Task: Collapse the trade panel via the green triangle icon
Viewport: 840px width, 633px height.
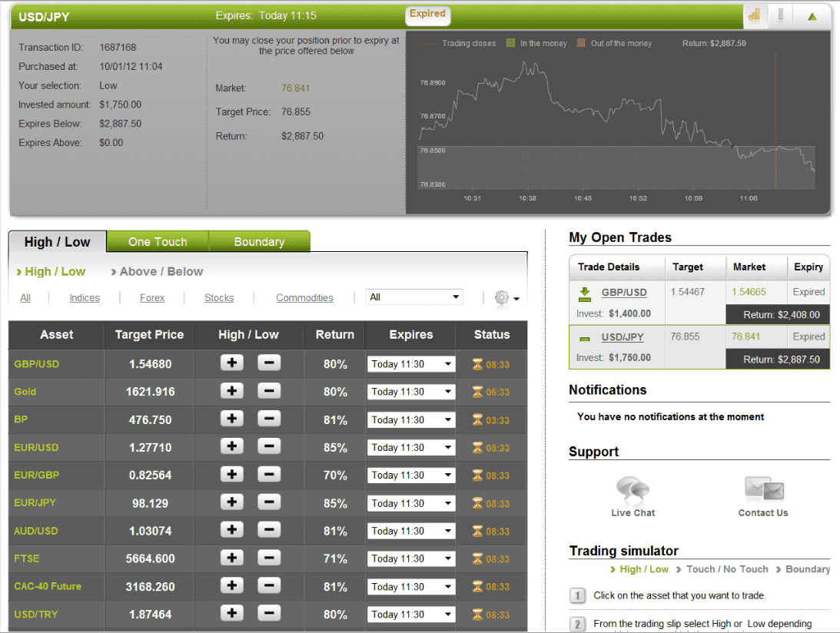Action: (x=812, y=15)
